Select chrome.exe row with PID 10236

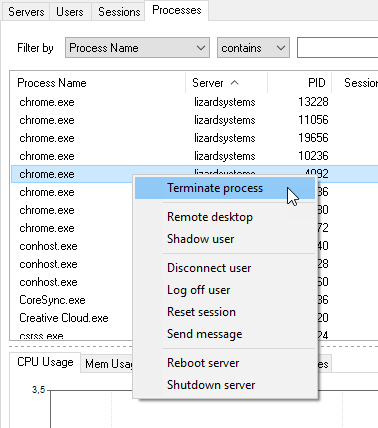[194, 156]
